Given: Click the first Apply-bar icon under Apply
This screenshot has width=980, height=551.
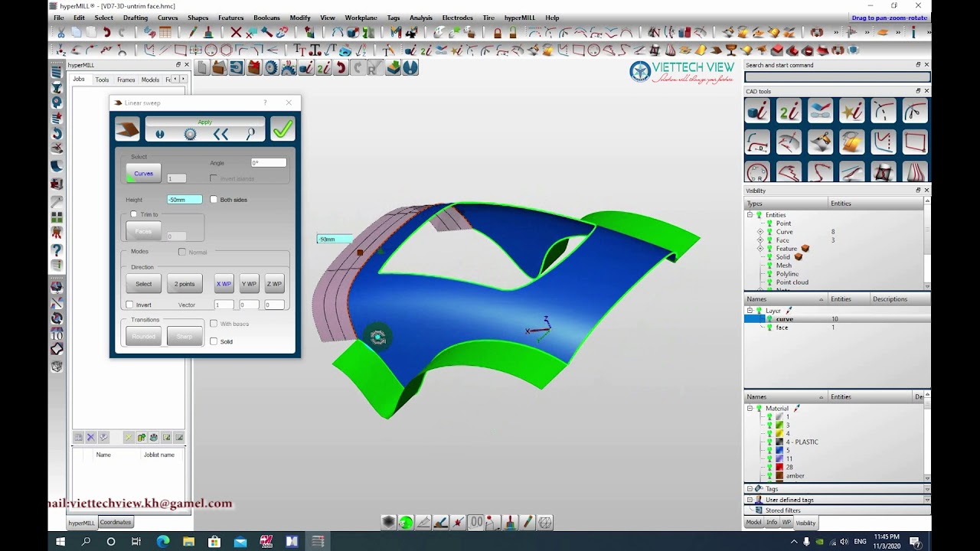Looking at the screenshot, I should coord(159,134).
